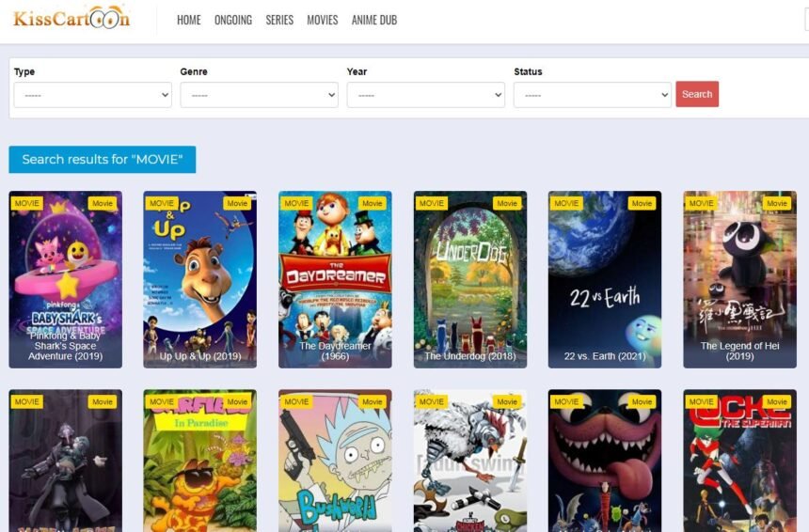Expand the Status dropdown
The width and height of the screenshot is (809, 532).
point(593,95)
